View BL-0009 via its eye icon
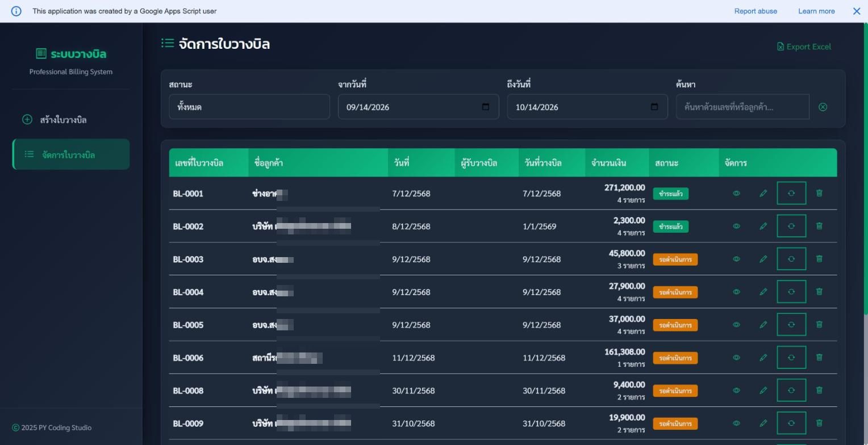This screenshot has height=445, width=868. [736, 423]
